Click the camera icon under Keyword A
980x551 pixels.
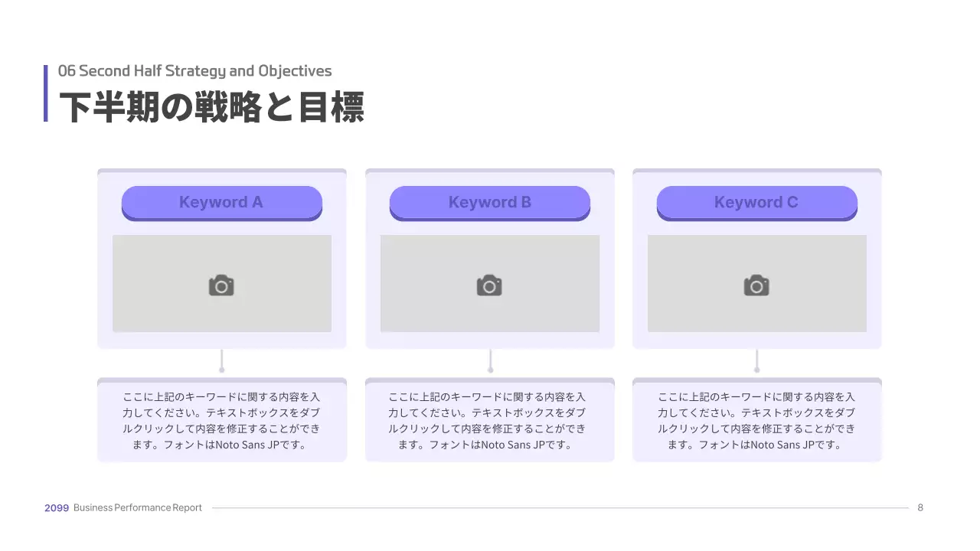[221, 285]
